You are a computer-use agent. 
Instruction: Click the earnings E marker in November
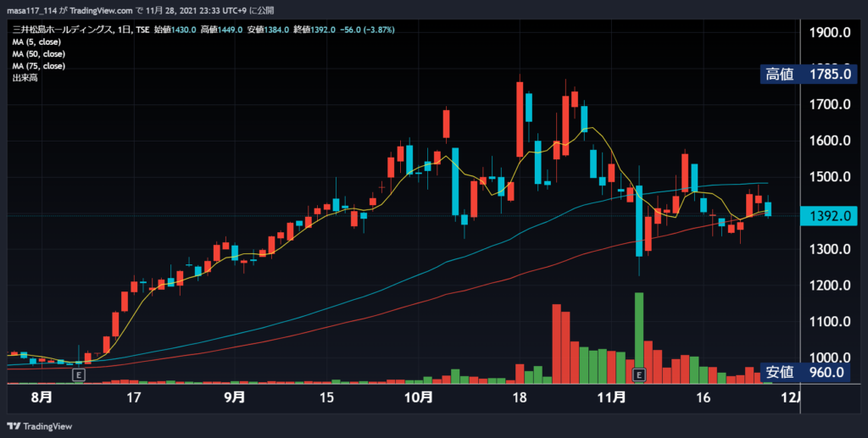(639, 375)
